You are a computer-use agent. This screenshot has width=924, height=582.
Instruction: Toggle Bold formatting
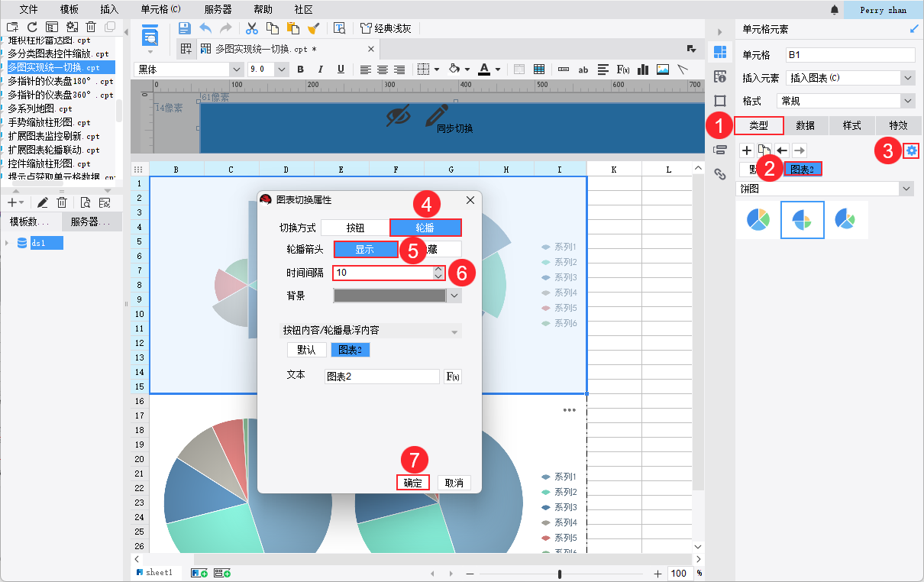click(301, 70)
